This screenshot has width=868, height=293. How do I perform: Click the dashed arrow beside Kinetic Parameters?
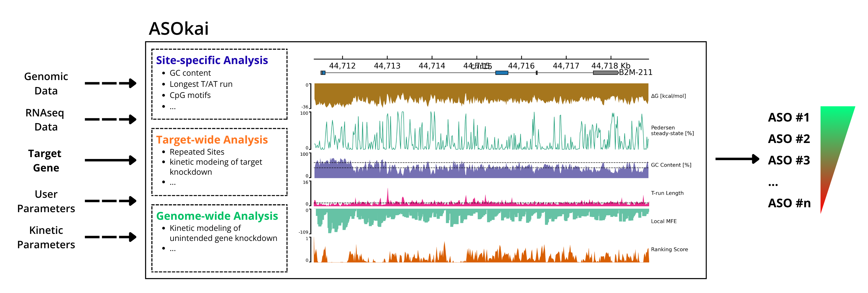pos(110,237)
